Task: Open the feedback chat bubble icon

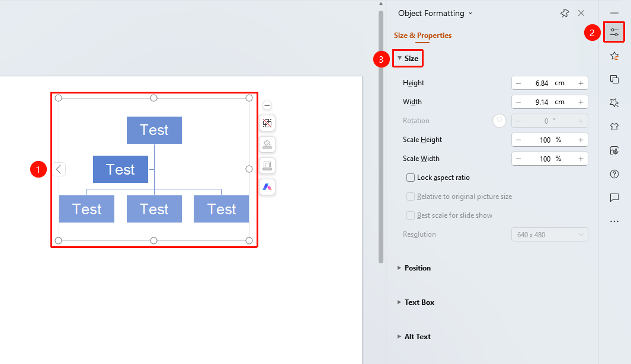Action: click(614, 198)
